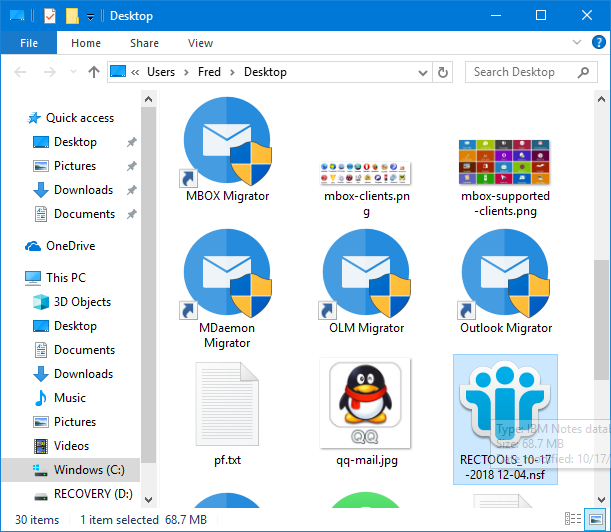Click the Desktop breadcrumb in address bar
This screenshot has height=532, width=611.
265,72
